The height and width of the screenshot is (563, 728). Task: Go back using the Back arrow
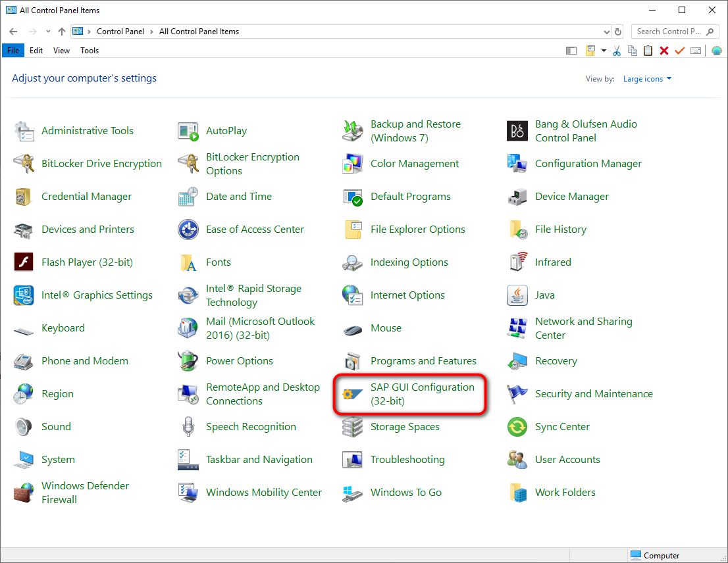(13, 32)
